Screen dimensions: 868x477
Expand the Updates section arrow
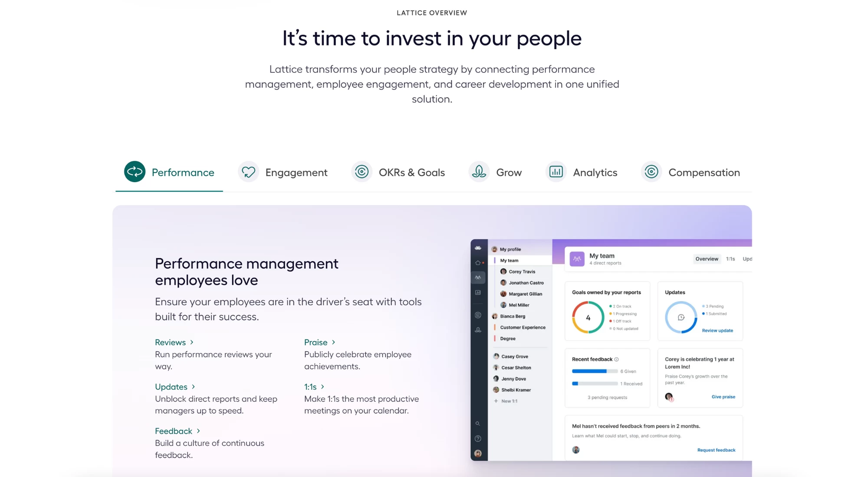pyautogui.click(x=194, y=386)
